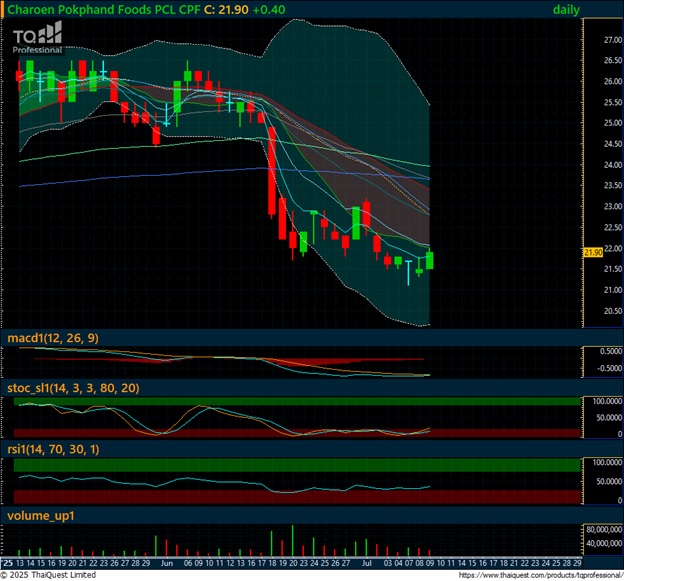
Task: Click the 25.50 price axis label
Action: coord(613,102)
